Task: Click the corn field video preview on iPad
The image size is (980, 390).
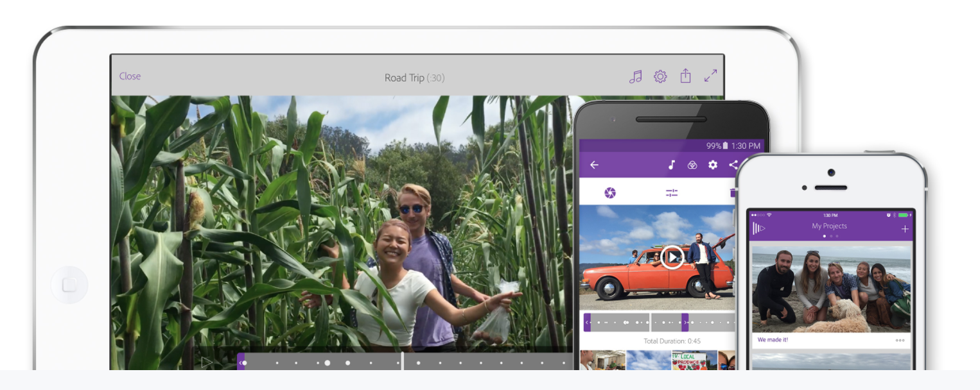Action: click(344, 223)
